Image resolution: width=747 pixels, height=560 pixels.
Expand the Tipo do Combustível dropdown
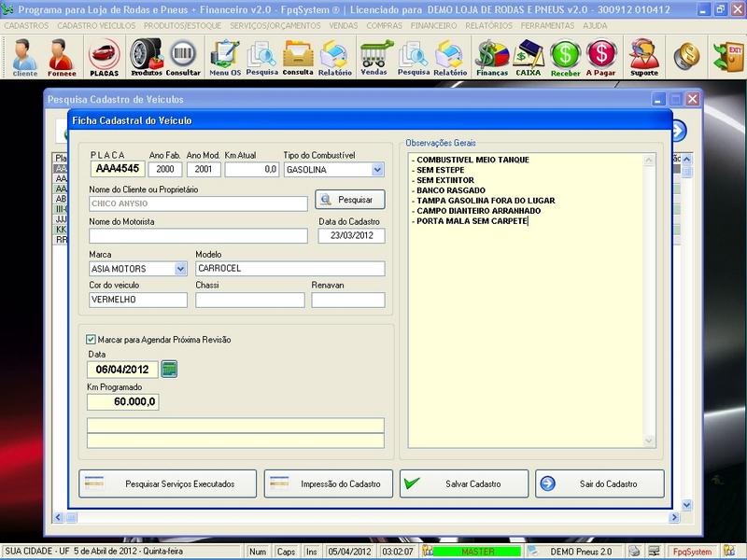[377, 170]
